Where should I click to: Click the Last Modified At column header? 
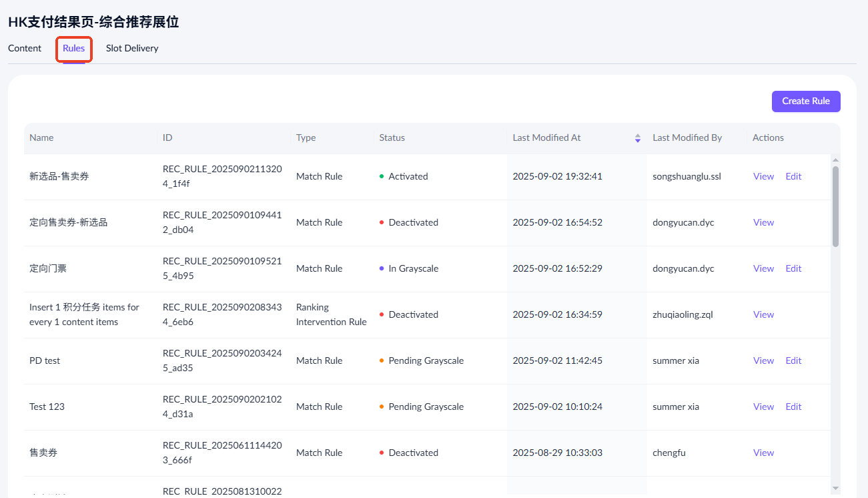click(546, 138)
